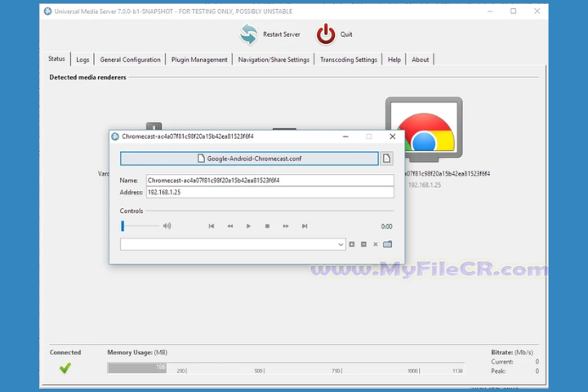Click the Detected media renderers heading
This screenshot has width=588, height=392.
click(87, 78)
